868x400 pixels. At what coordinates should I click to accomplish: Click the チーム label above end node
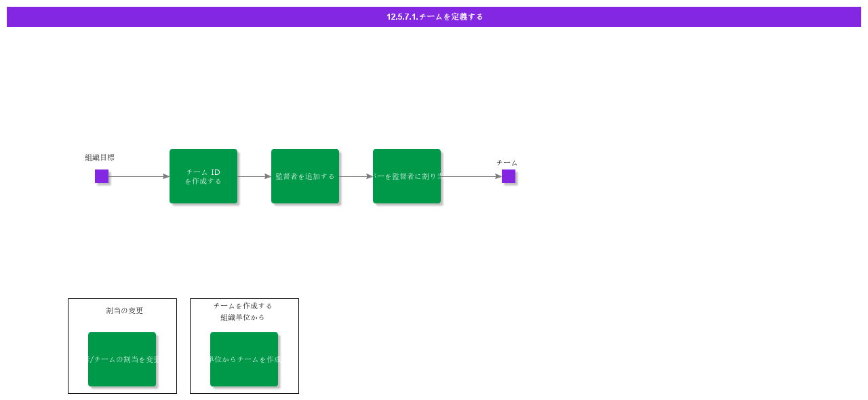(x=507, y=163)
